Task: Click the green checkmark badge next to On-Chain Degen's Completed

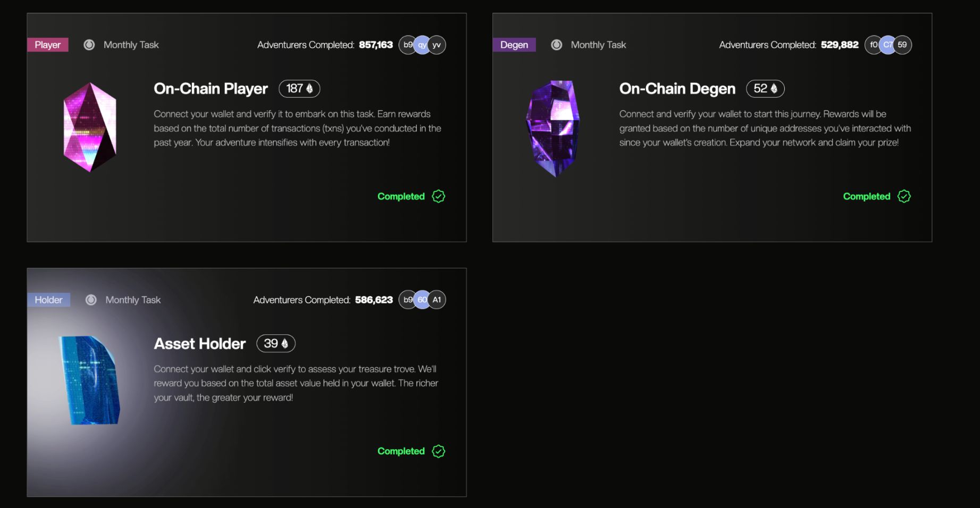Action: [904, 196]
